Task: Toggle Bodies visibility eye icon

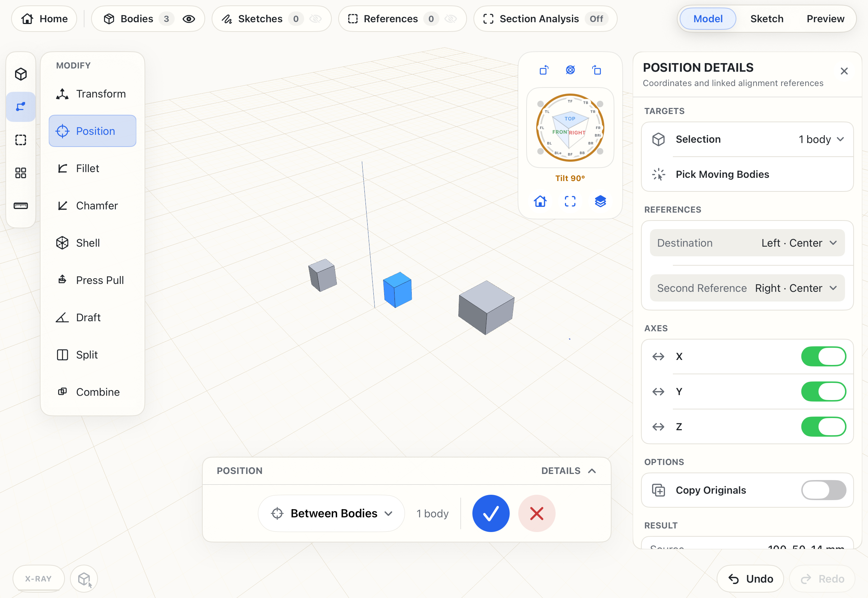Action: tap(189, 19)
